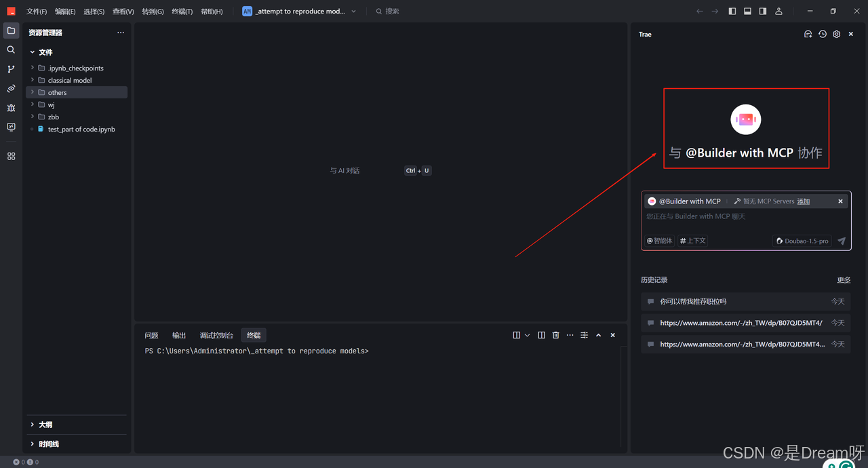Screen dimensions: 868x468
Task: Click the 添加 link for MCP Servers
Action: coord(804,201)
